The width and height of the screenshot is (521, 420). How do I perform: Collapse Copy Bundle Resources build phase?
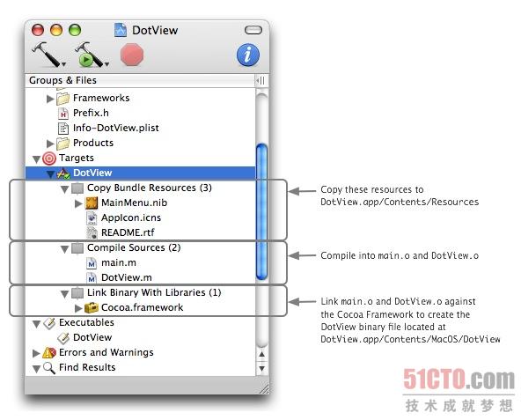pyautogui.click(x=64, y=189)
